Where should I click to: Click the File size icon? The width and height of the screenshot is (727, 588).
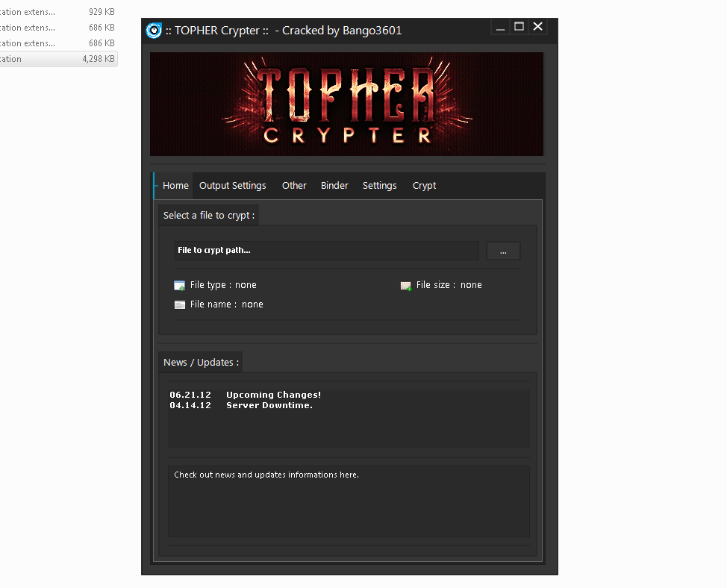[x=406, y=286]
